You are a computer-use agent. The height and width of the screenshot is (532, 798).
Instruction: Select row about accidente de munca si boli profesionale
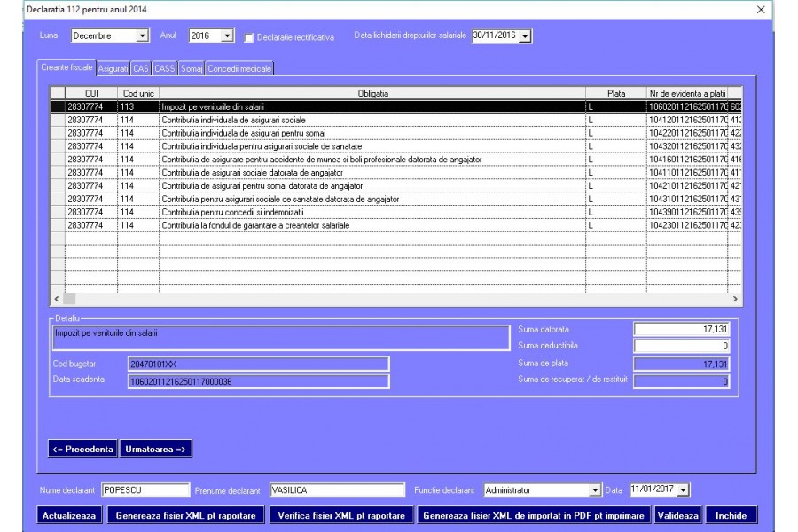click(396, 160)
